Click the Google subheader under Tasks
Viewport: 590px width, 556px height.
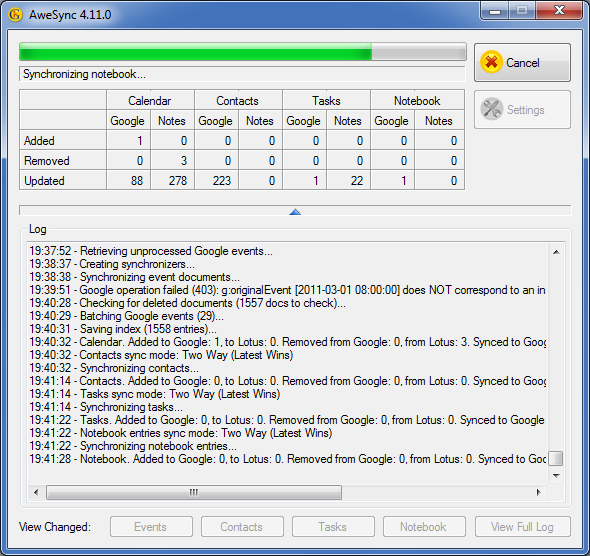(x=304, y=121)
